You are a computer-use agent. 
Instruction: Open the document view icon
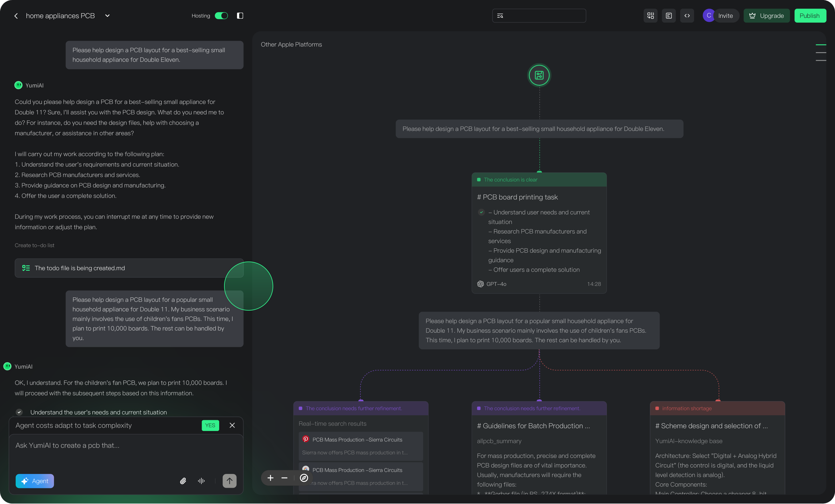pos(669,16)
